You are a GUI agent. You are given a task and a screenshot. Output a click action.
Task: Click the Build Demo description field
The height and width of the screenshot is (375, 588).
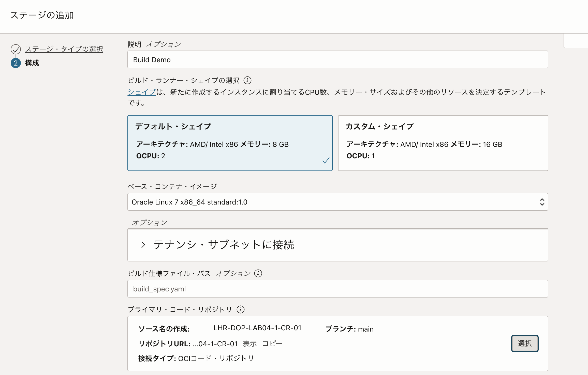coord(338,59)
